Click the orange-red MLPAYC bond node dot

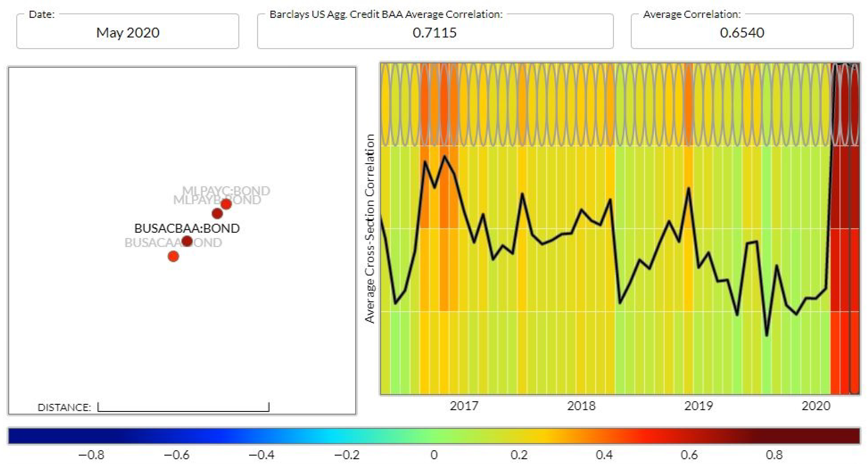(226, 204)
